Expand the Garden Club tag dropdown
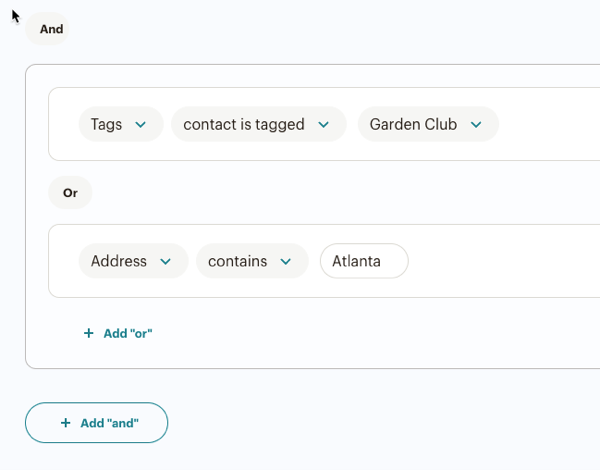The height and width of the screenshot is (470, 600). 427,125
